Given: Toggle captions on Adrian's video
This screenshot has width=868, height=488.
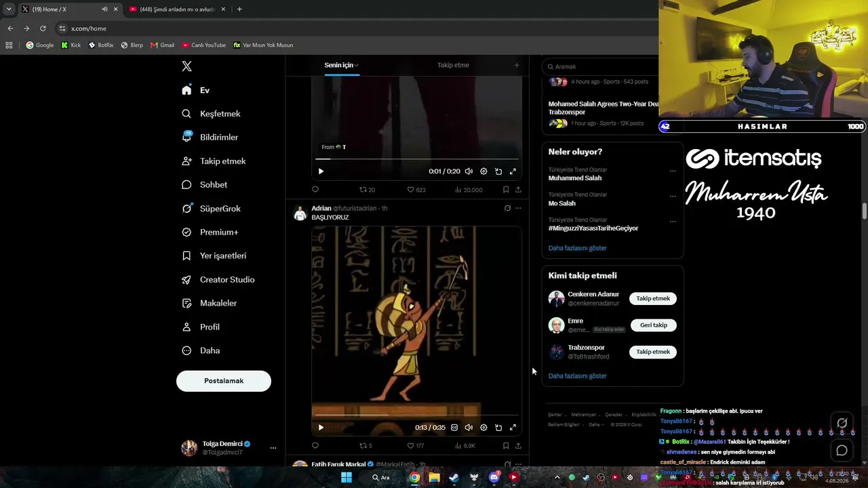Looking at the screenshot, I should coord(454,428).
